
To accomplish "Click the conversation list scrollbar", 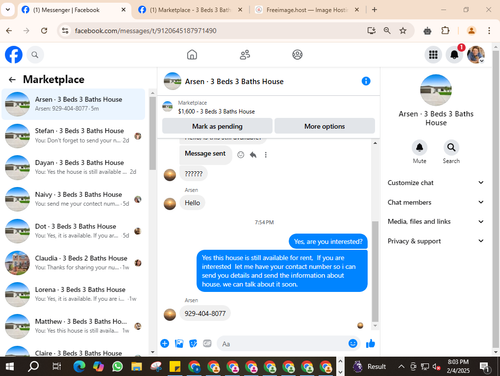I will [x=152, y=133].
